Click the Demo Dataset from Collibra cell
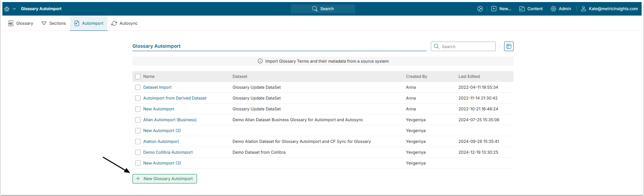 [x=259, y=152]
